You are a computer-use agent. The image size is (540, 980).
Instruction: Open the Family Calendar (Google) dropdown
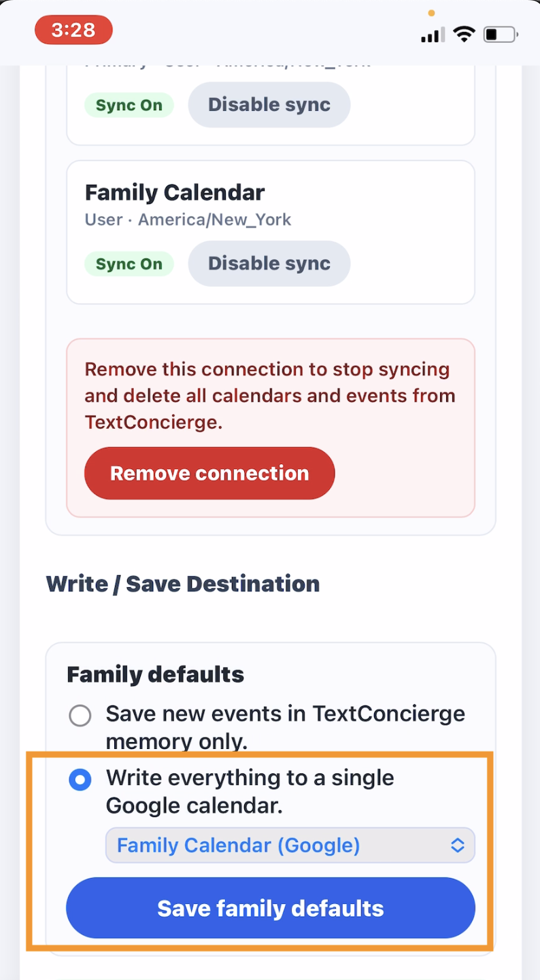(x=290, y=845)
